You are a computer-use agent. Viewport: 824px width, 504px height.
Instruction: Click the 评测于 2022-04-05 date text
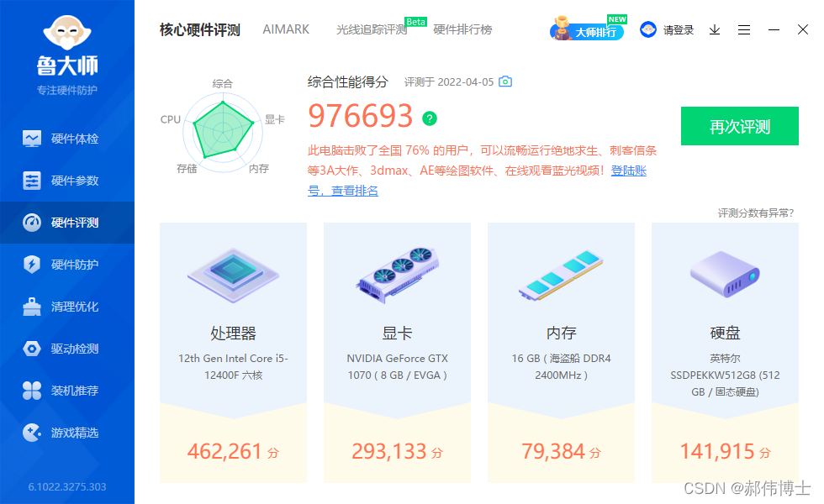pyautogui.click(x=449, y=82)
